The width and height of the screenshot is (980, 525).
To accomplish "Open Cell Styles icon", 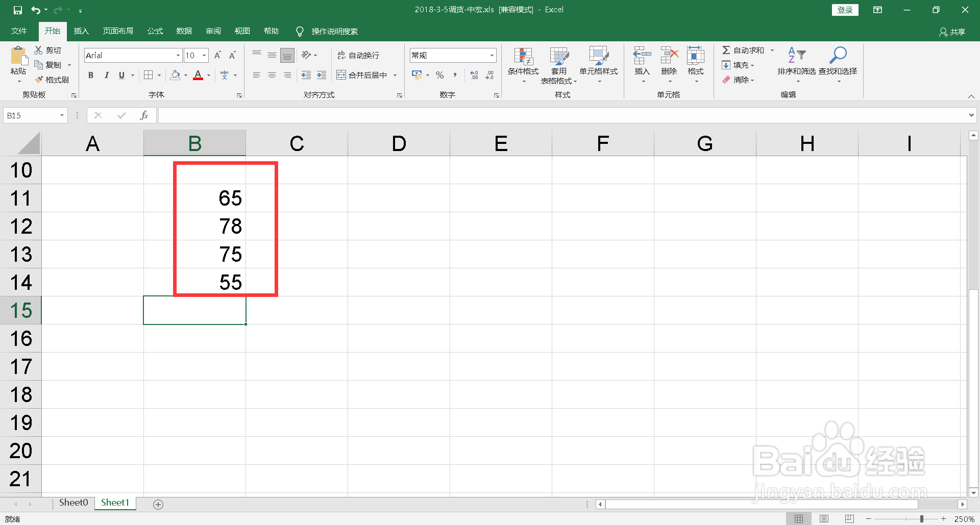I will click(599, 56).
